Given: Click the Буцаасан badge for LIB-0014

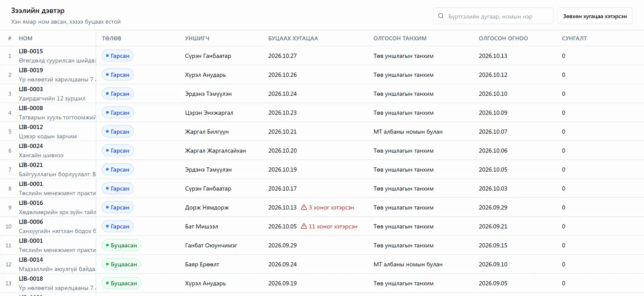Looking at the screenshot, I should (x=121, y=264).
